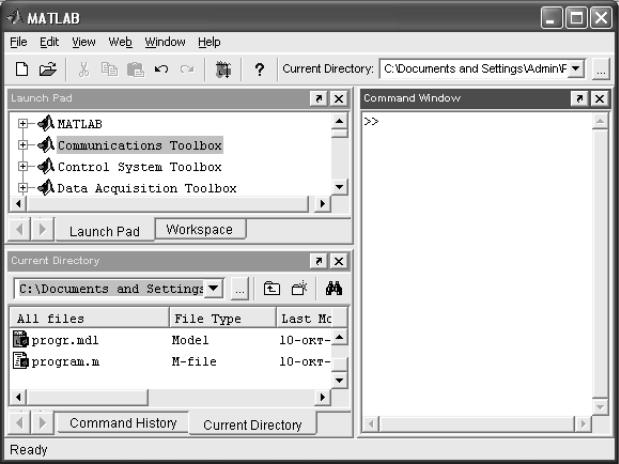Click file list horizontal scroll right arrow

click(323, 397)
